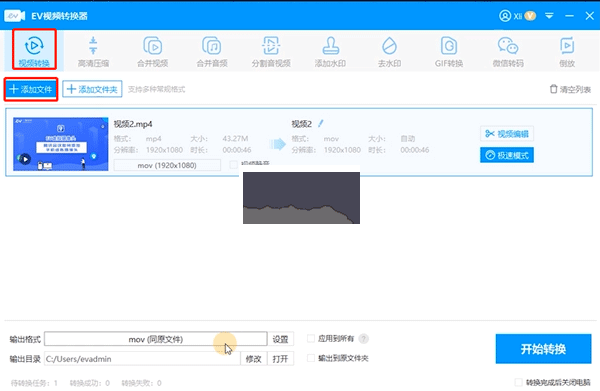600x391 pixels.
Task: Click the 支持多种常规格式 hint text
Action: tap(156, 89)
